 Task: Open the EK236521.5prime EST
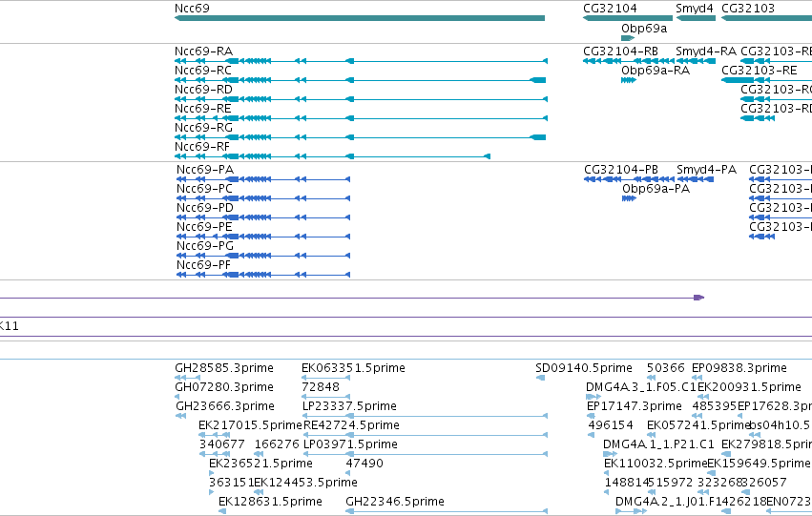tap(211, 474)
